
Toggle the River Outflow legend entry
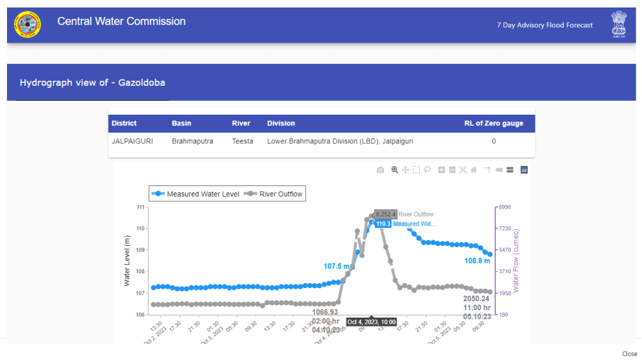pyautogui.click(x=273, y=194)
